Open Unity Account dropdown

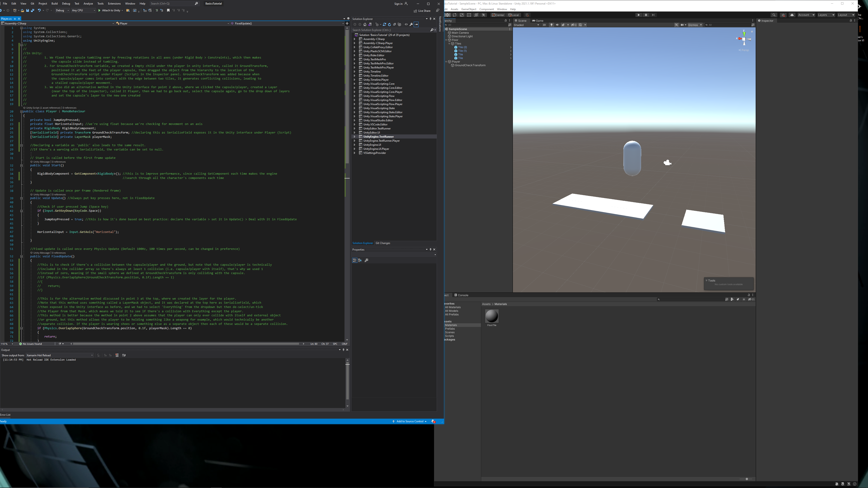pyautogui.click(x=806, y=15)
